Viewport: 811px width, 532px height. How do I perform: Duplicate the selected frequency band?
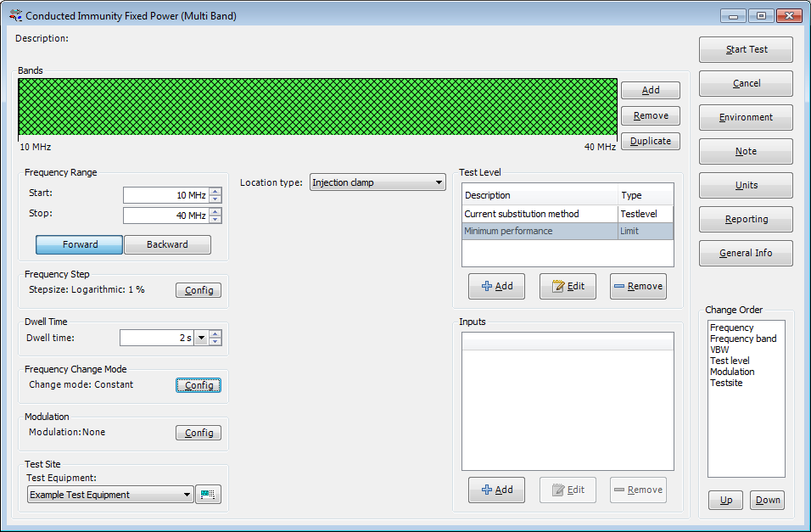pyautogui.click(x=651, y=141)
